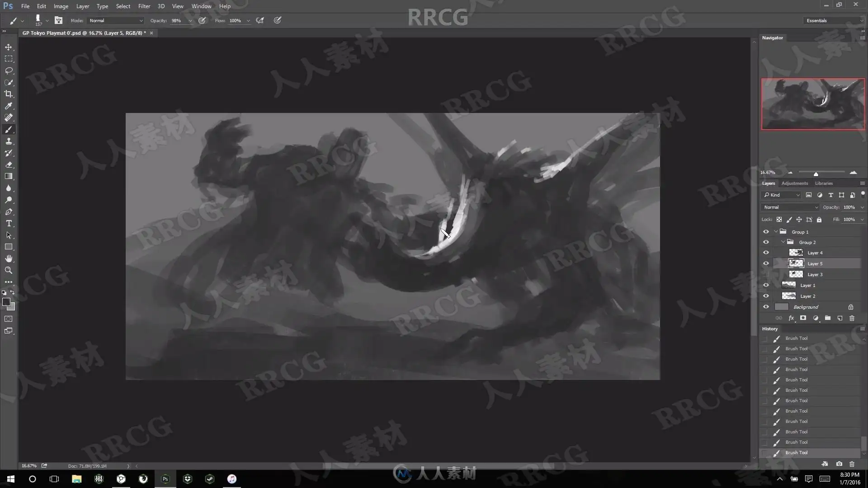
Task: Select the Lasso tool
Action: pyautogui.click(x=9, y=70)
